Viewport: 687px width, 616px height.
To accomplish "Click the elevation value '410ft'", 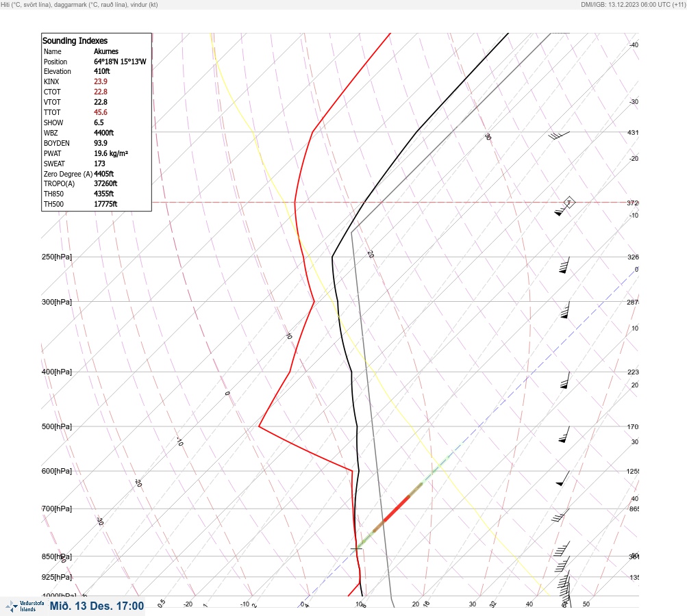I will click(102, 71).
